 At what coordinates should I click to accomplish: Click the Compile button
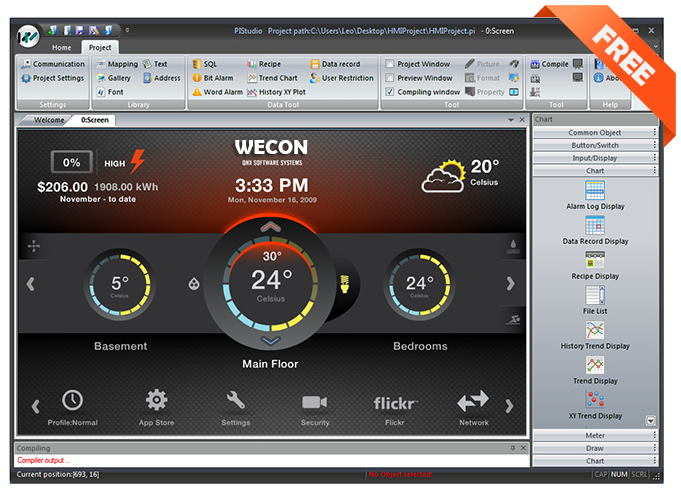(549, 64)
